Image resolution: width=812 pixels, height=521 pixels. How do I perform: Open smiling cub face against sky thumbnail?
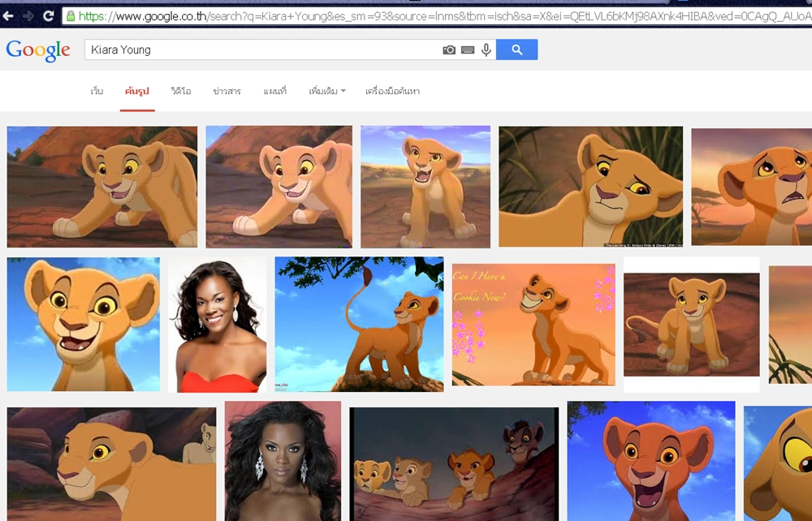click(84, 325)
